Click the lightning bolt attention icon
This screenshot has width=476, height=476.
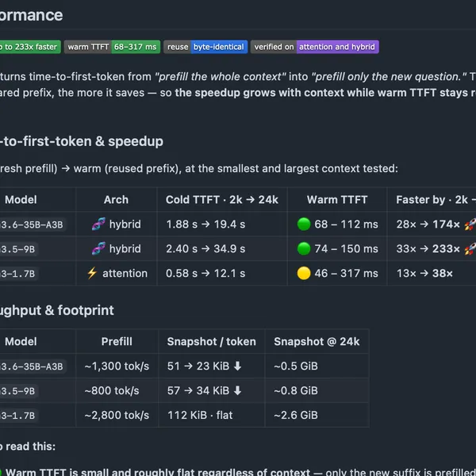pos(92,273)
